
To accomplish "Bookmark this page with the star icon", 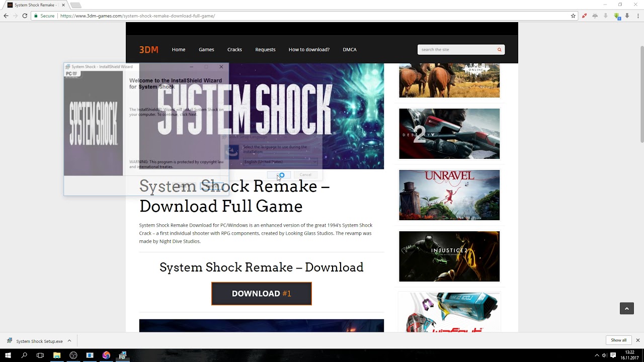I will 573,16.
